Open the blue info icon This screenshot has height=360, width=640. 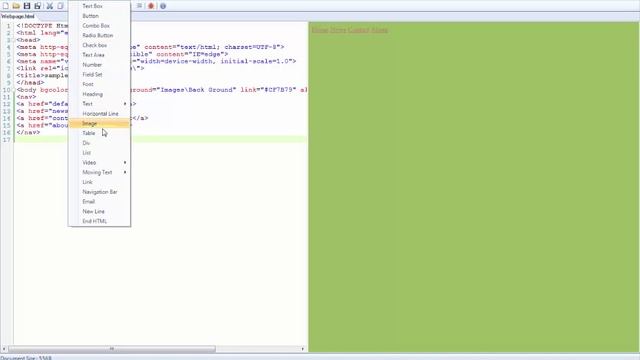(x=163, y=6)
